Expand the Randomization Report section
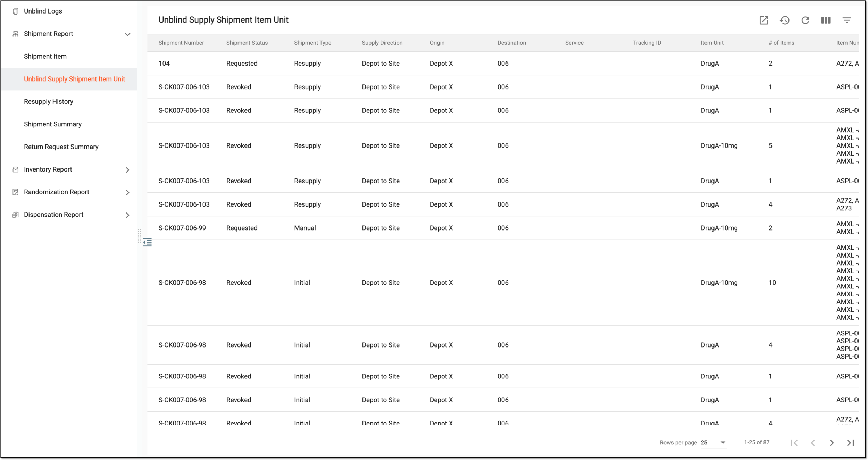This screenshot has width=868, height=460. (127, 192)
